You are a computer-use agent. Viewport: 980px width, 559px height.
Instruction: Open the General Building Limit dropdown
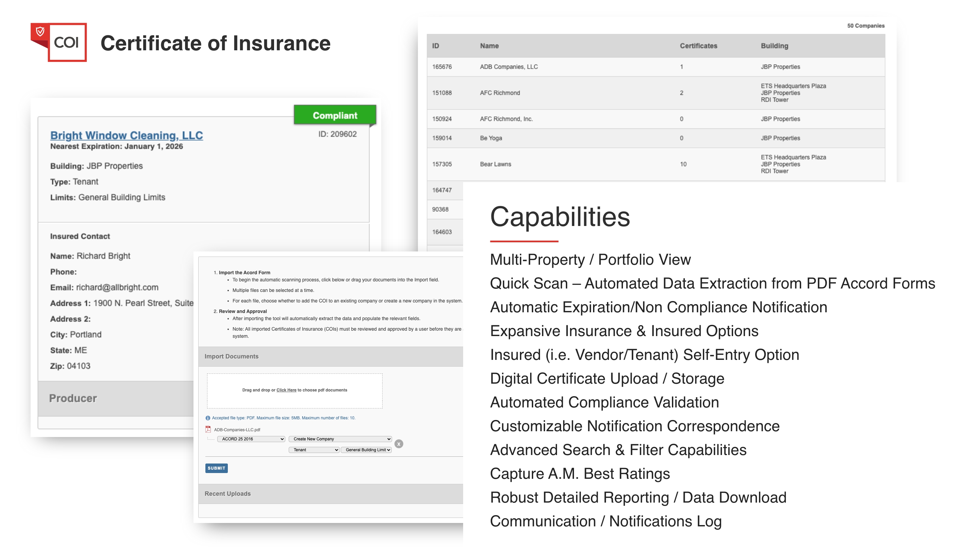[366, 450]
